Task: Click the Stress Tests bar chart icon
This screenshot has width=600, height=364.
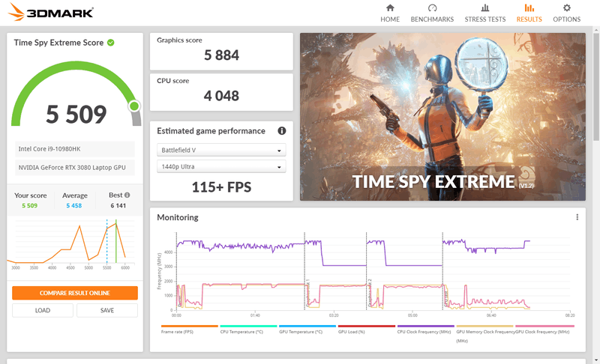Action: [484, 7]
